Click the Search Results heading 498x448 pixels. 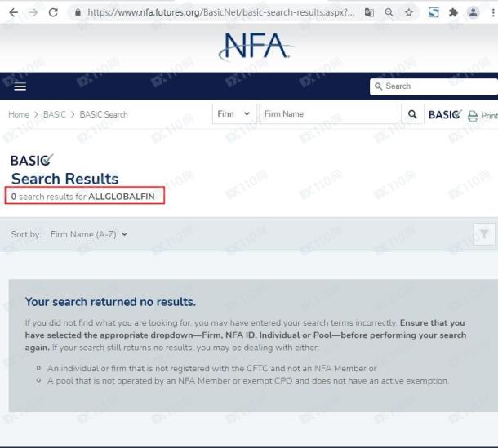pos(64,179)
